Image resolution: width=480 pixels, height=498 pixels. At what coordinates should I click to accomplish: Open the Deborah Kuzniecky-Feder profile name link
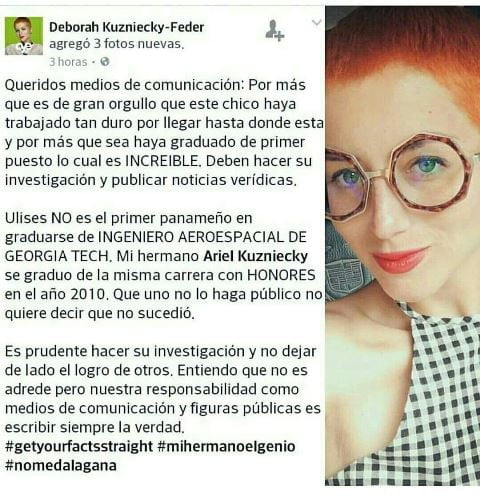pos(127,27)
